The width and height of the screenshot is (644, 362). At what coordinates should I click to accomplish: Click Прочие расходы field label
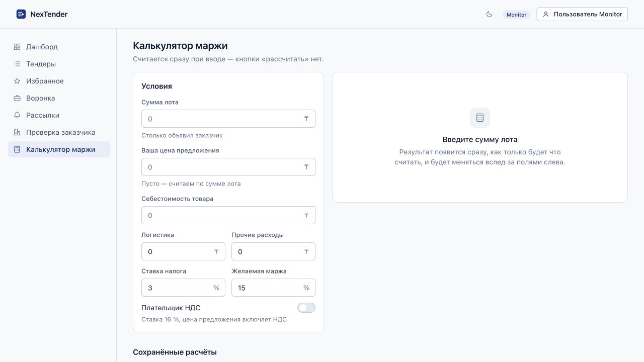tap(258, 235)
